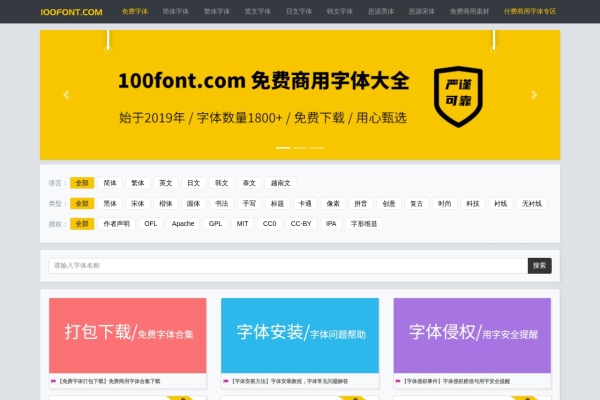The width and height of the screenshot is (600, 400).
Task: Filter font type by 像素
Action: 333,204
